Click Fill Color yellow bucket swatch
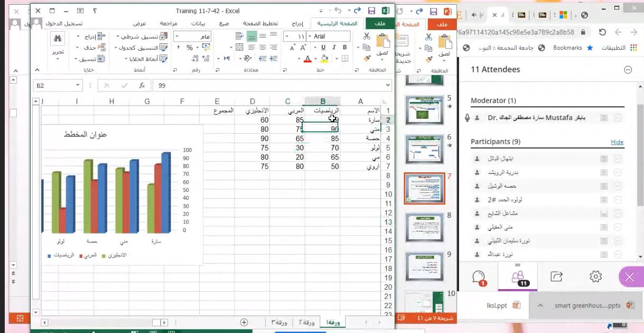644x333 pixels. 325,59
